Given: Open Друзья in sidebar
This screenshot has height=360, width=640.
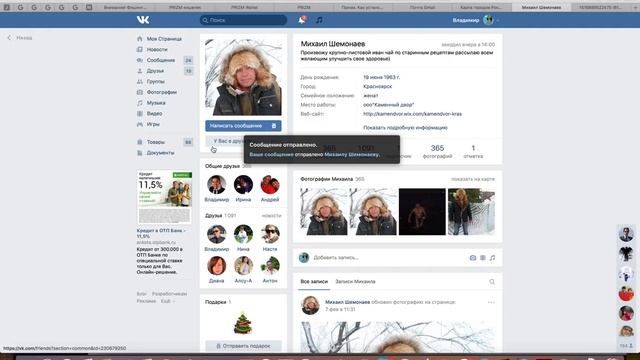Looking at the screenshot, I should point(155,71).
